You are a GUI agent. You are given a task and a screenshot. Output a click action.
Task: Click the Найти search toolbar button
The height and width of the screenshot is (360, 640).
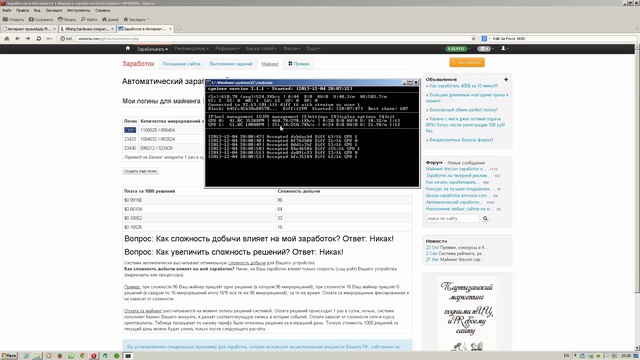tap(89, 19)
